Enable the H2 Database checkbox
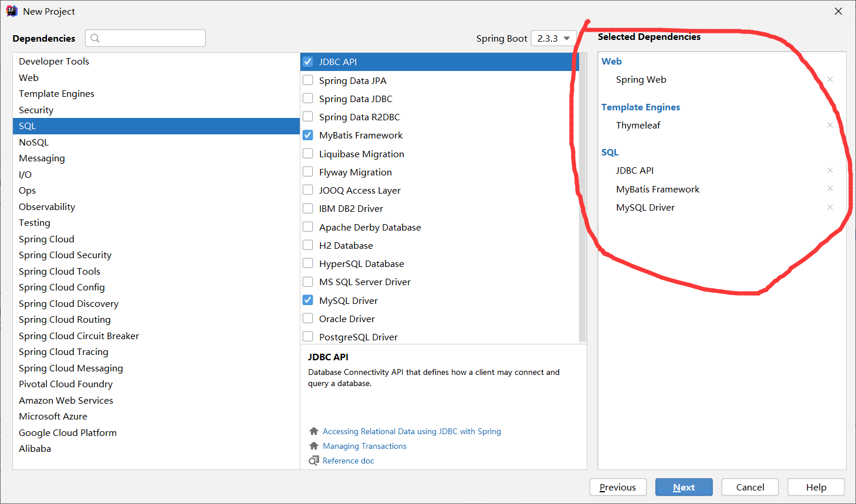Screen dimensions: 856x504 (307, 245)
